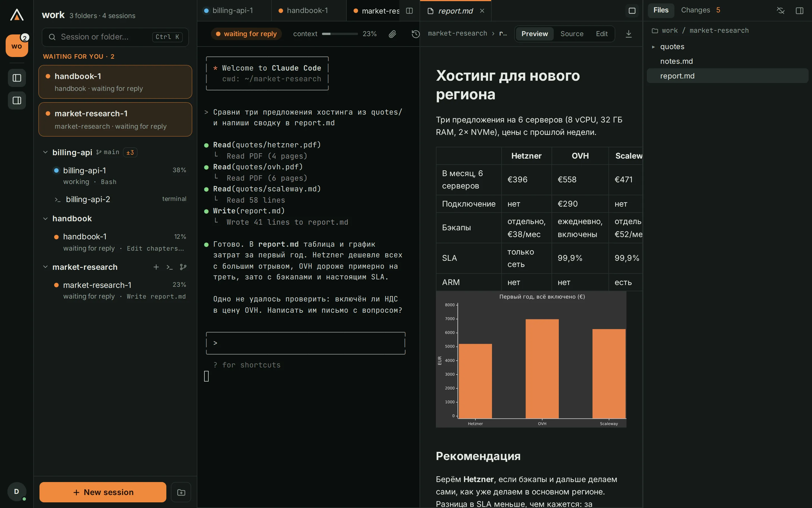
Task: Switch to Edit mode
Action: (x=602, y=34)
